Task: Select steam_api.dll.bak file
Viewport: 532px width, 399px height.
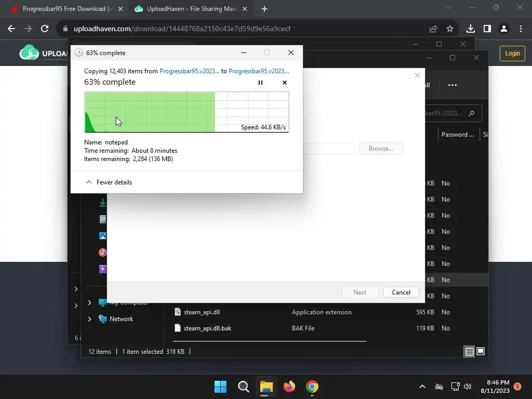Action: [208, 328]
